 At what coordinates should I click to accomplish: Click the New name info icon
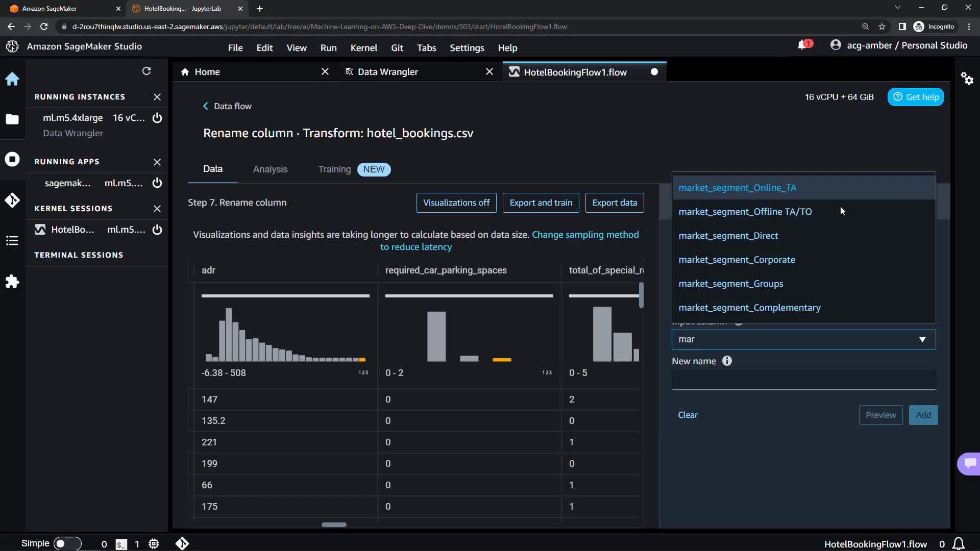point(727,361)
